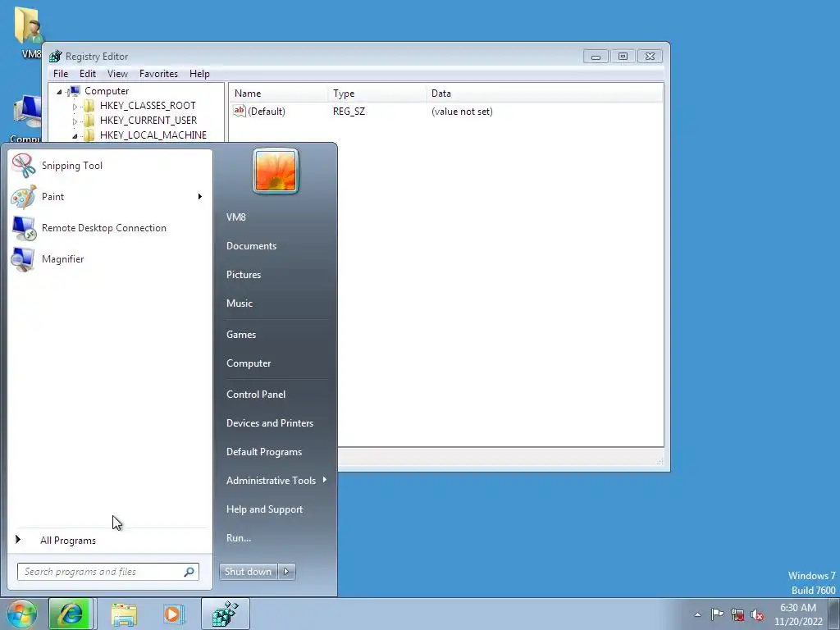Open Remote Desktop Connection
The image size is (840, 630).
[110, 228]
